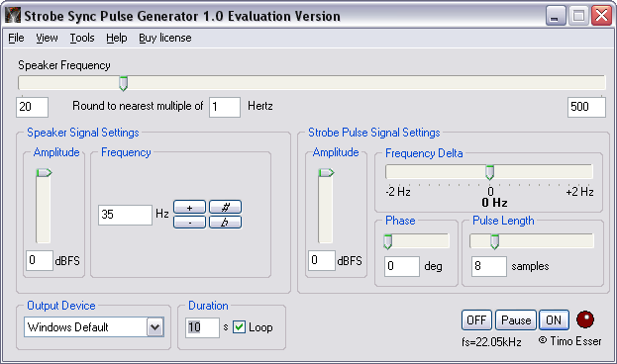Click the maximum frequency field showing 500
This screenshot has height=364, width=617.
pos(586,107)
